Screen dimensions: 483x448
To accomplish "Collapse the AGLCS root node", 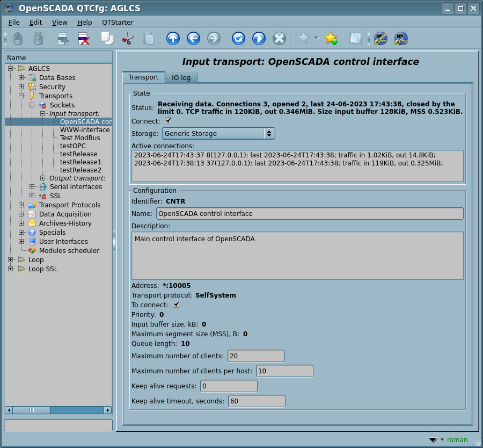I will 11,68.
